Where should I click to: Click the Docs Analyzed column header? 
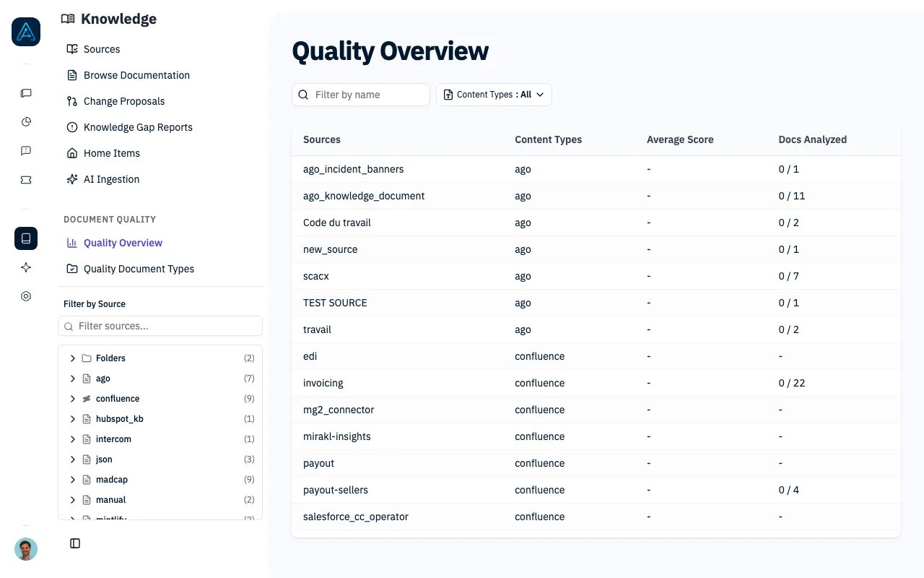tap(813, 139)
